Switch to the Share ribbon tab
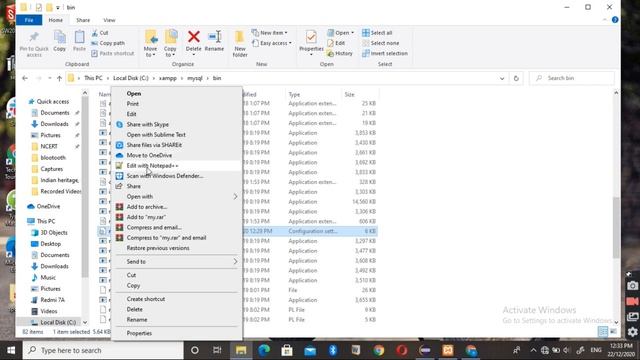Viewport: 640px width, 360px height. tap(83, 20)
